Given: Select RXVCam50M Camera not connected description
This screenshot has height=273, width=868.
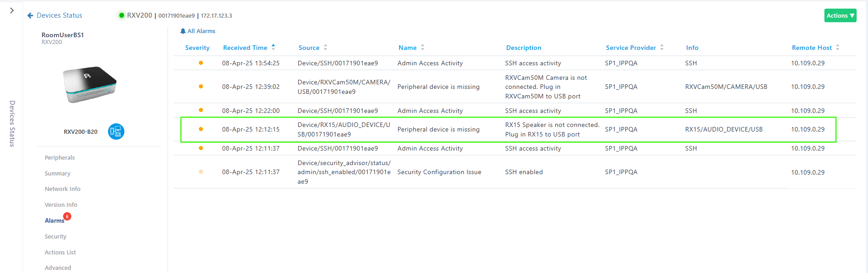Looking at the screenshot, I should [546, 87].
